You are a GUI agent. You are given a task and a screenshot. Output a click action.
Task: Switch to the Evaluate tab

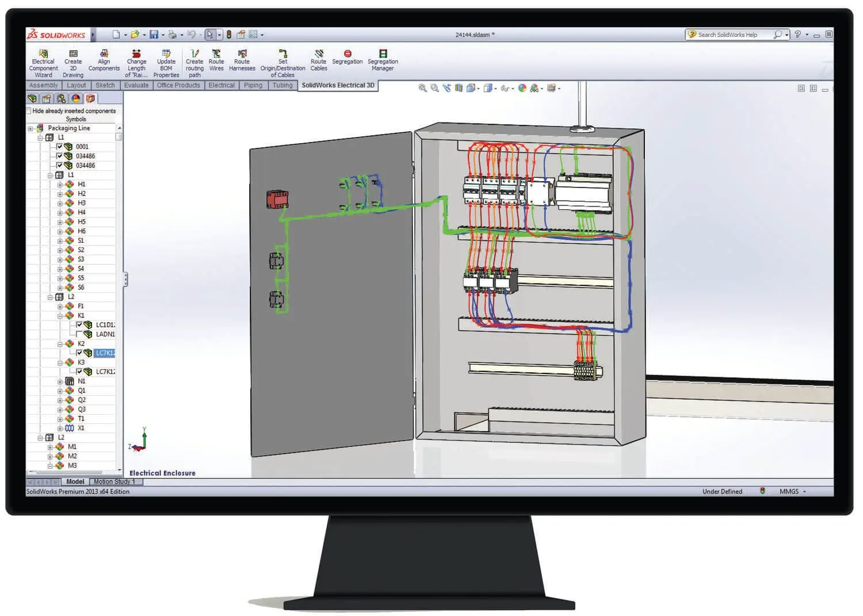point(136,85)
